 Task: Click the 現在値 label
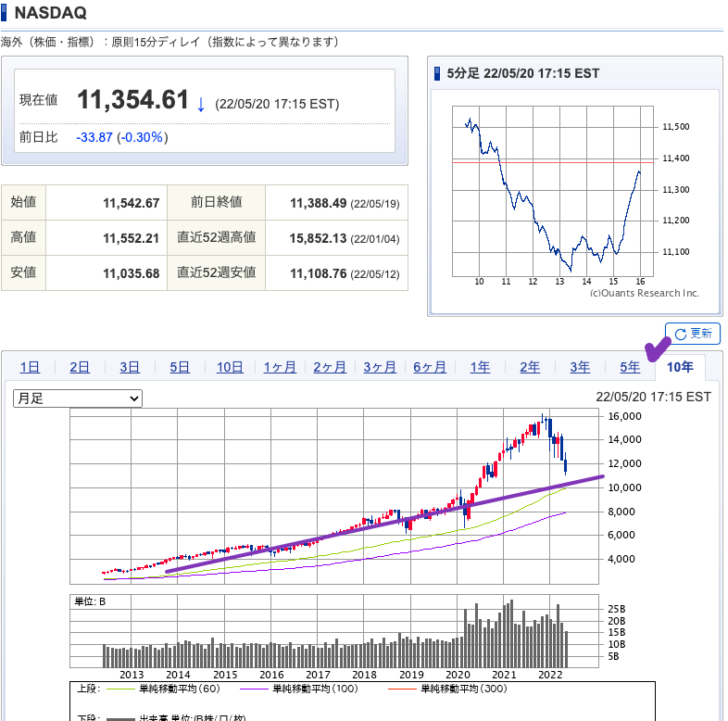pos(39,100)
